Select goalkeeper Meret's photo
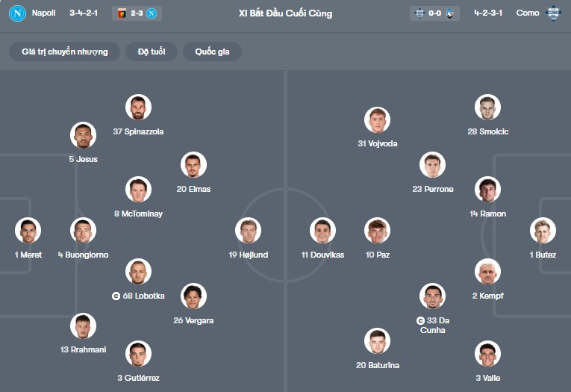Screen dimensions: 571x392 [x=28, y=231]
